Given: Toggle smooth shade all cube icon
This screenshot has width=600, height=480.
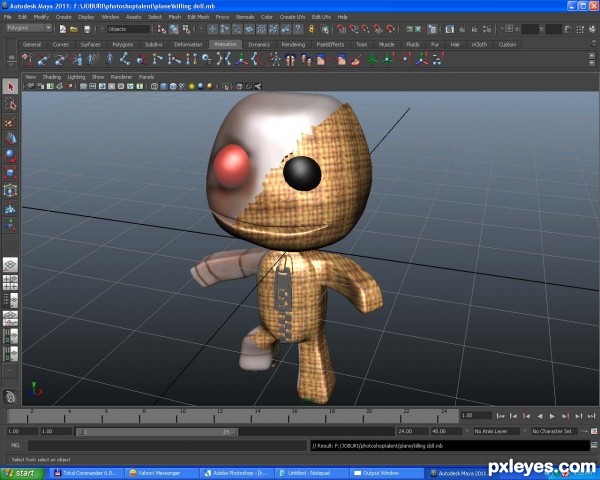Looking at the screenshot, I should pos(164,87).
